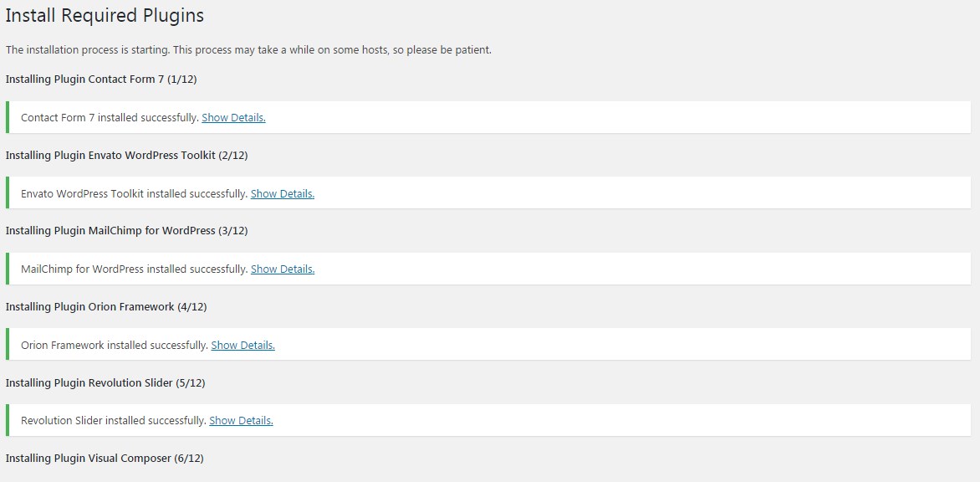Viewport: 980px width, 482px height.
Task: Click the Contact Form 7 installed successfully text
Action: click(110, 117)
